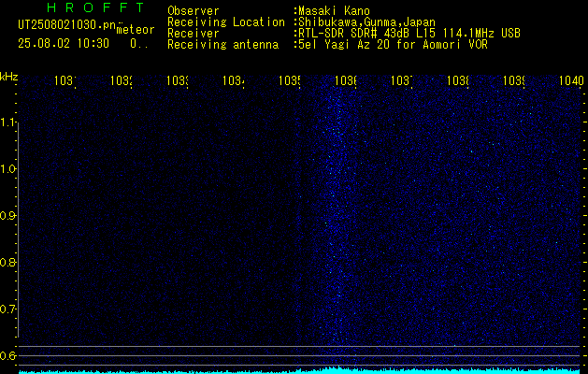Click the Receiver label
Viewport: 588px width, 374px height.
[x=194, y=34]
